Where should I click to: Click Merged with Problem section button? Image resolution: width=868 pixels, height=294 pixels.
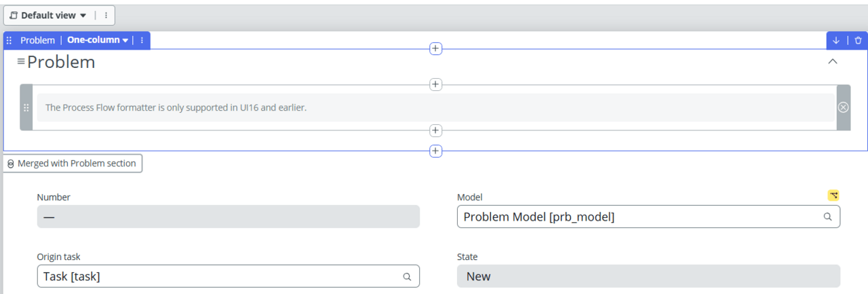pos(73,164)
